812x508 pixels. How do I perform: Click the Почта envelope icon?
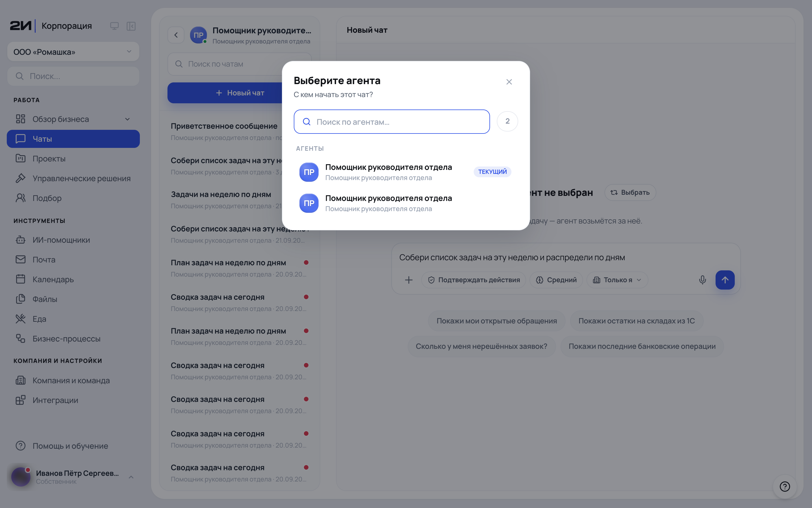click(x=21, y=259)
